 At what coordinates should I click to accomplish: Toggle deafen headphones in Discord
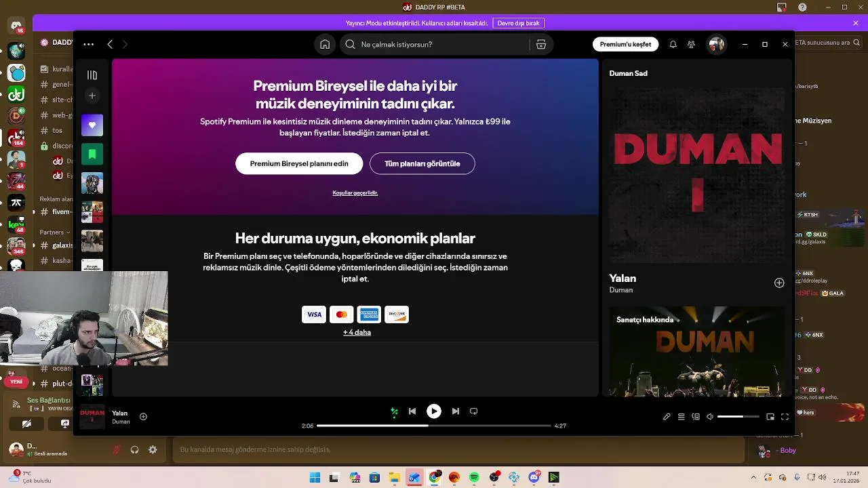[x=134, y=449]
